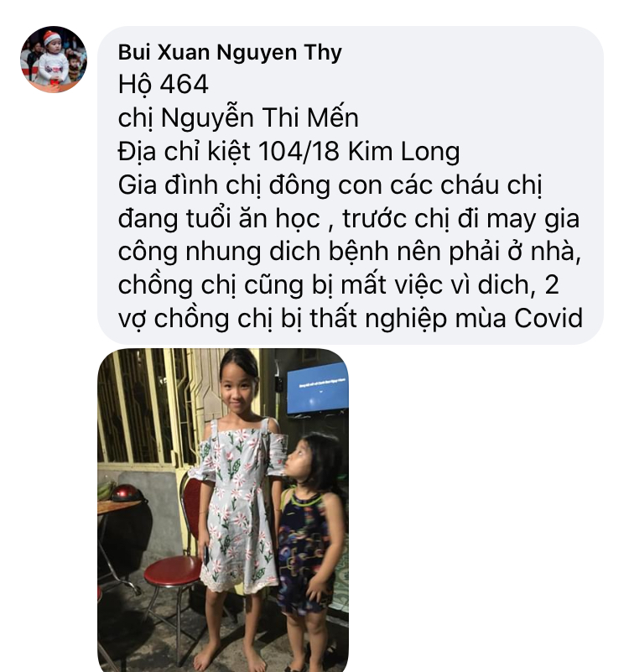Click the "Hộ 464" line in comment

click(164, 85)
